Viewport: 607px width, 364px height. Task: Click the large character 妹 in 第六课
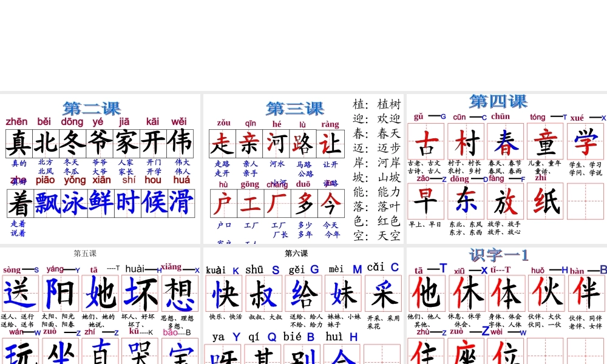point(344,294)
